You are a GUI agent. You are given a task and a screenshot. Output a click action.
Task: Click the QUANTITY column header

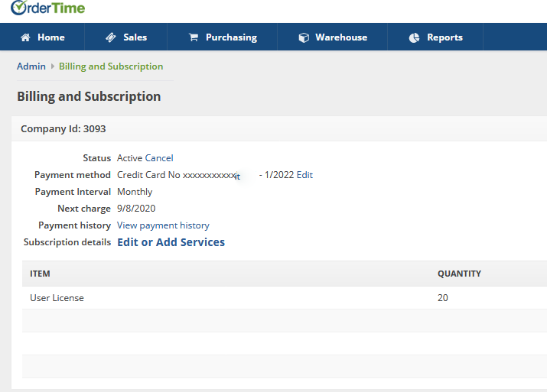click(459, 274)
